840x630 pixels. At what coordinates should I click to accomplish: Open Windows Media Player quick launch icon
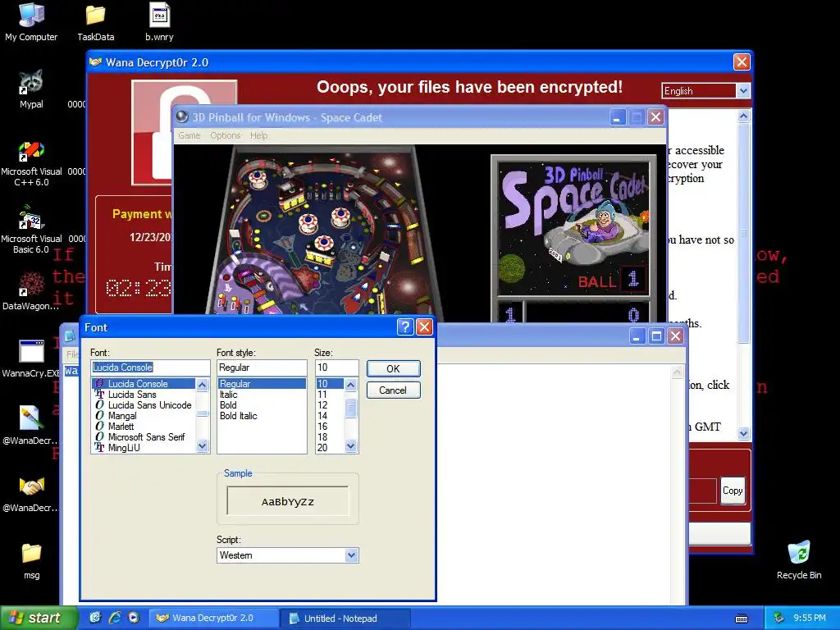click(134, 618)
